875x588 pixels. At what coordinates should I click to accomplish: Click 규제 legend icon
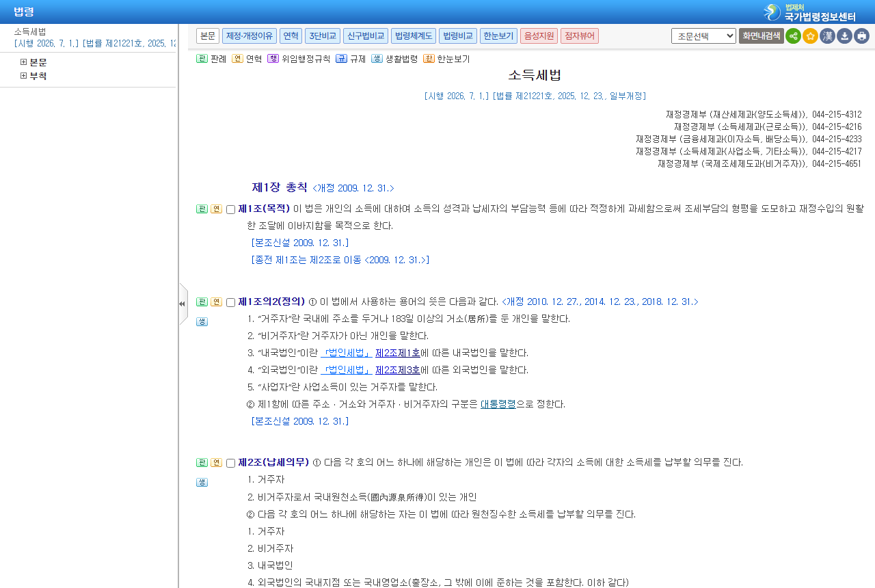341,59
